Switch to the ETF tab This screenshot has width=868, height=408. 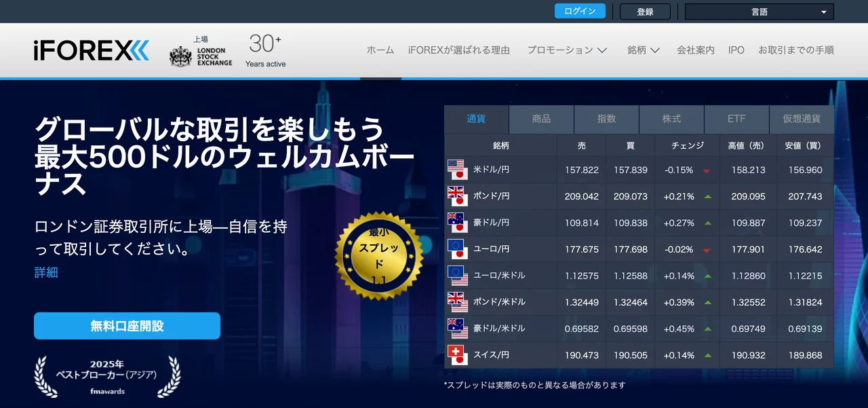pos(736,119)
